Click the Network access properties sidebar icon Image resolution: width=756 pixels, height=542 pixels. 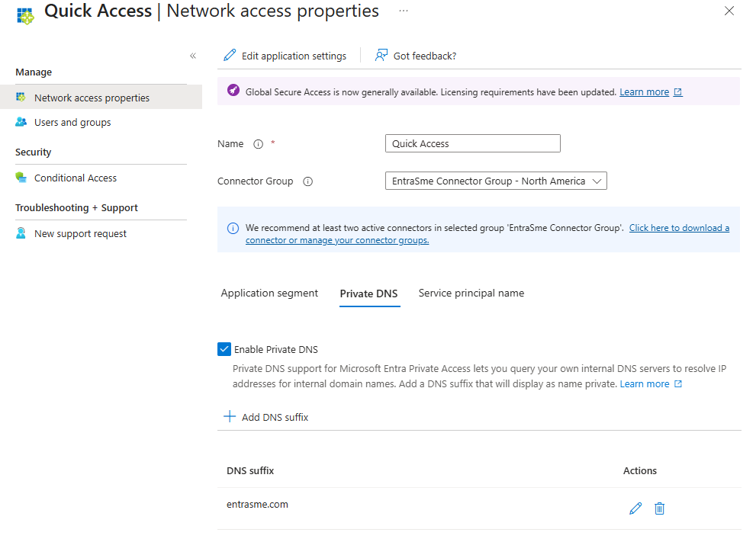21,97
